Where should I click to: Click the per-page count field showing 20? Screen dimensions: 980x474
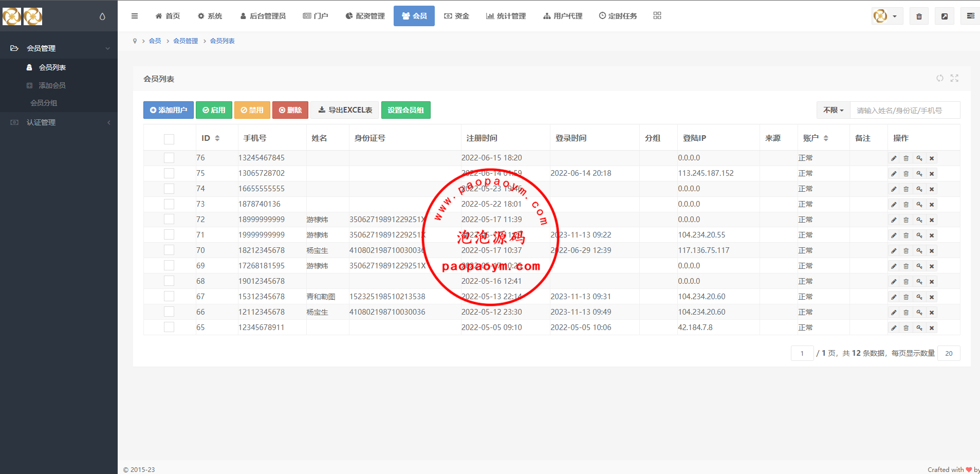pos(949,353)
